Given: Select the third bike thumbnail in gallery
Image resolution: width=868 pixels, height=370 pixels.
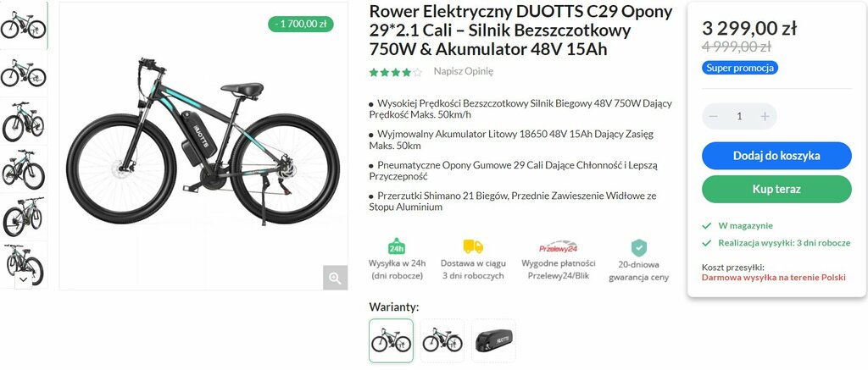Looking at the screenshot, I should pos(24,121).
